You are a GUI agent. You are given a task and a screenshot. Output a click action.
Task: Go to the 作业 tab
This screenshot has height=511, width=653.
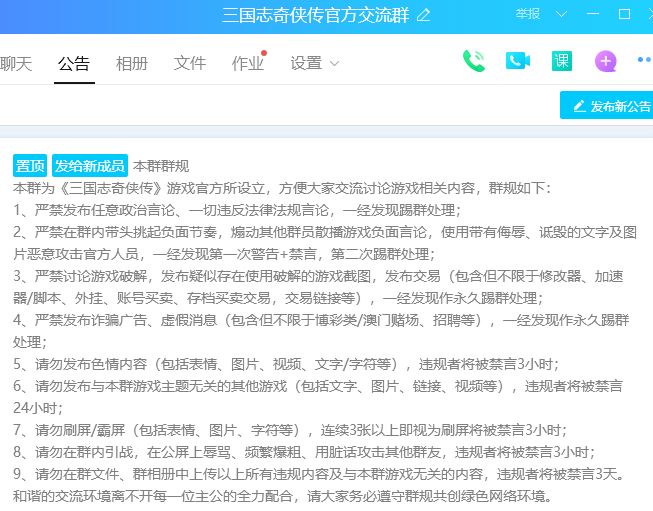click(247, 64)
